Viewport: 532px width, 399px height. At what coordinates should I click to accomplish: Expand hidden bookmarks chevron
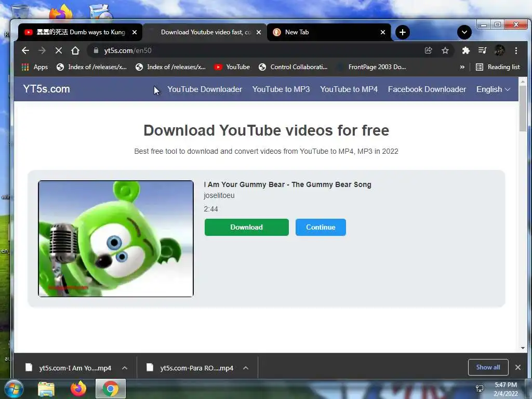point(462,67)
